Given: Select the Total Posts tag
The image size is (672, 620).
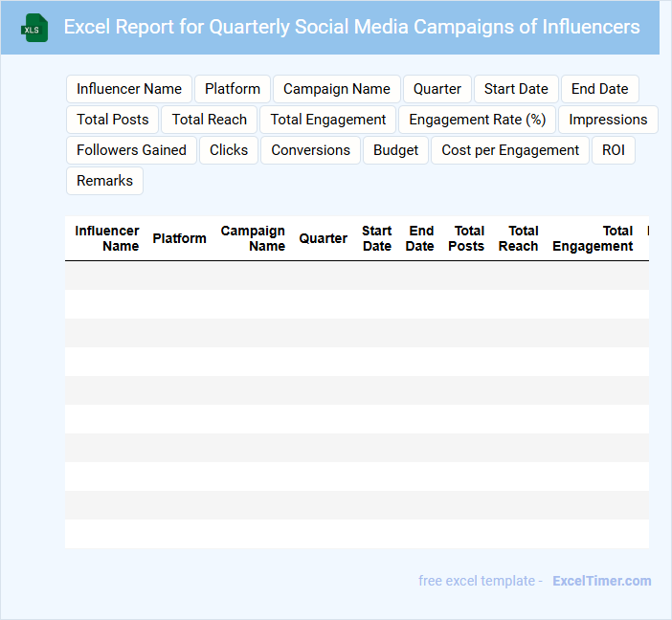Looking at the screenshot, I should coord(113,120).
